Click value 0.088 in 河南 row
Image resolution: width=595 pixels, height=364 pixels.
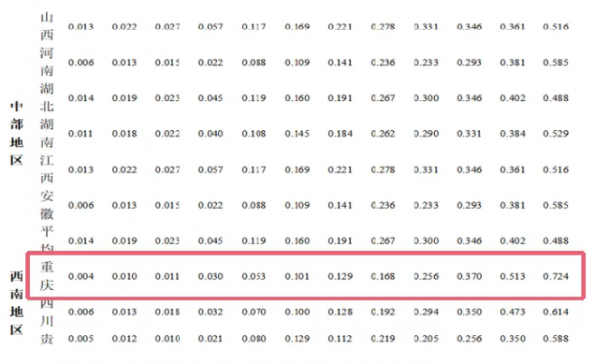tap(254, 63)
